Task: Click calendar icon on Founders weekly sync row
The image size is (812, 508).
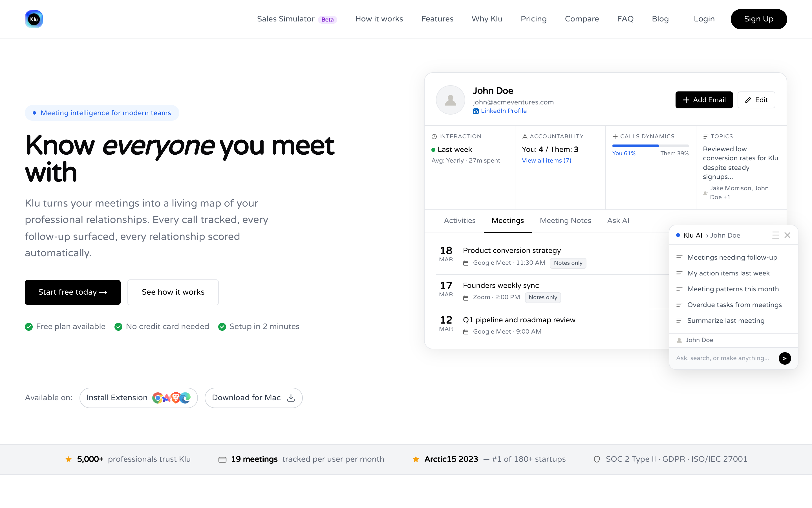Action: coord(466,298)
